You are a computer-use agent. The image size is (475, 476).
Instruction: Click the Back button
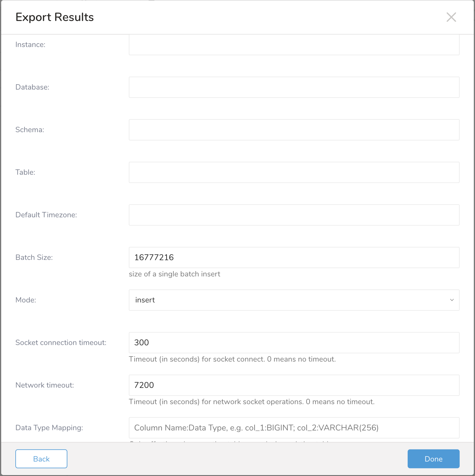[41, 459]
